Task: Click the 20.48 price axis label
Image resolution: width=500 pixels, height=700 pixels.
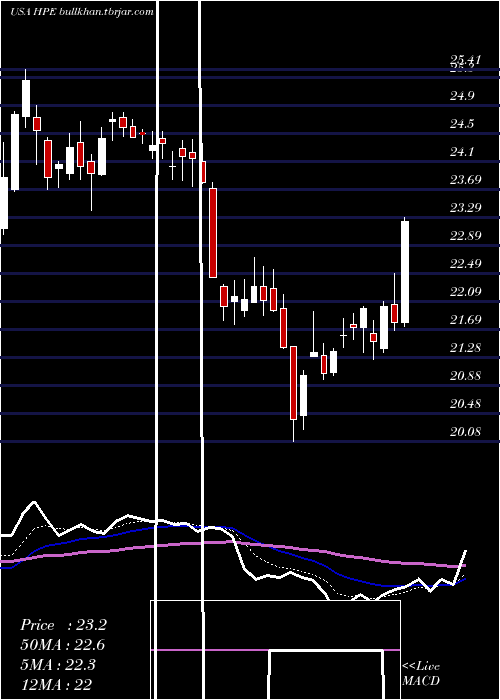Action: [x=465, y=404]
